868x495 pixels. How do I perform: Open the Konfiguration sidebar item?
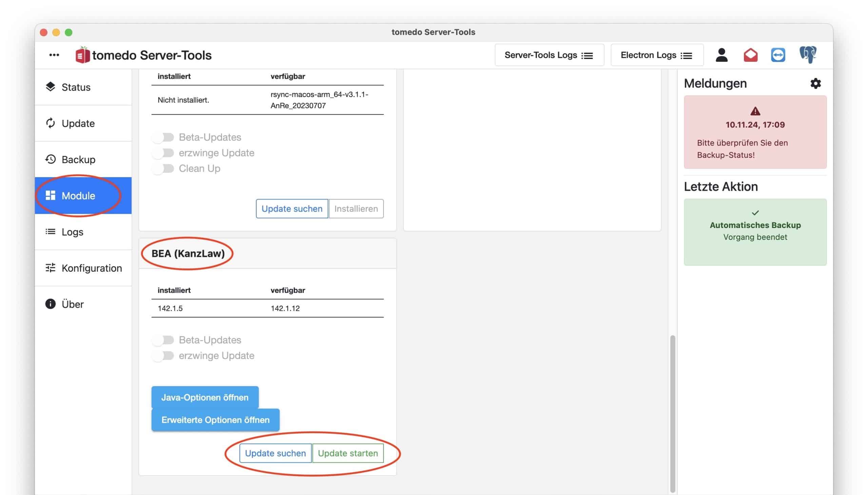[x=91, y=268]
